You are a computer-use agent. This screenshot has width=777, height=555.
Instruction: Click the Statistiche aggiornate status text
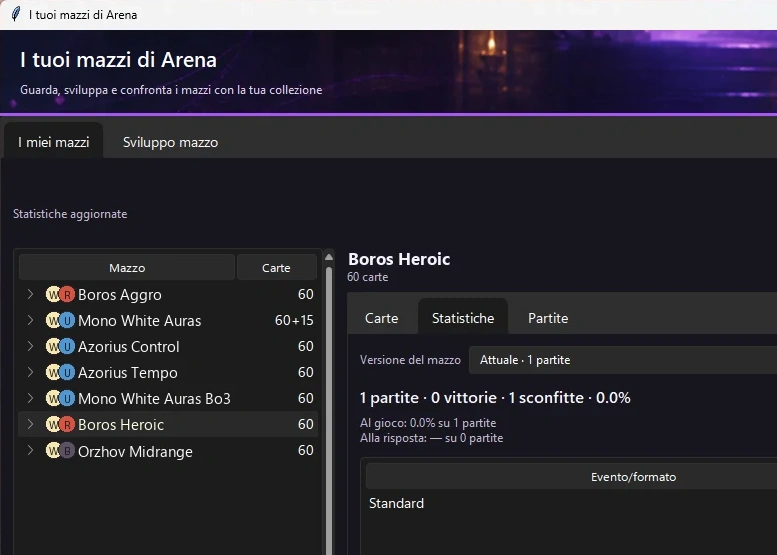(x=70, y=214)
